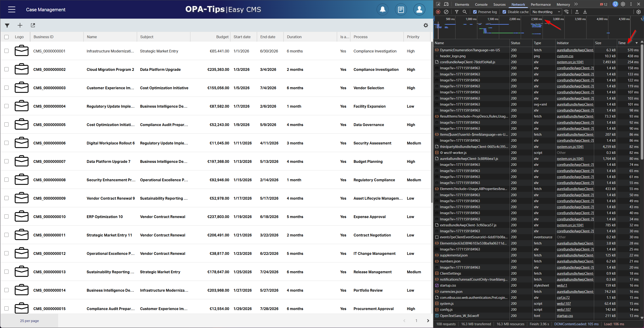Viewport: 644px width, 328px height.
Task: Click the table settings gear icon
Action: 426,25
